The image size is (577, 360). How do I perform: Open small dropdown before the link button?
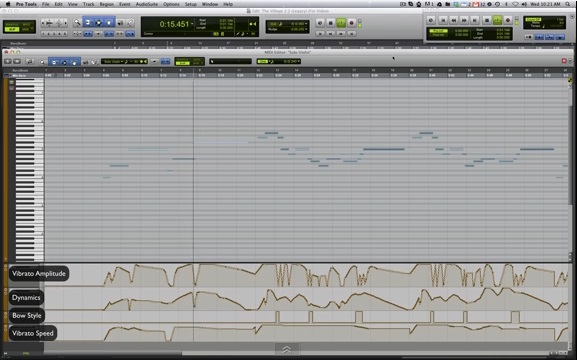click(x=155, y=61)
